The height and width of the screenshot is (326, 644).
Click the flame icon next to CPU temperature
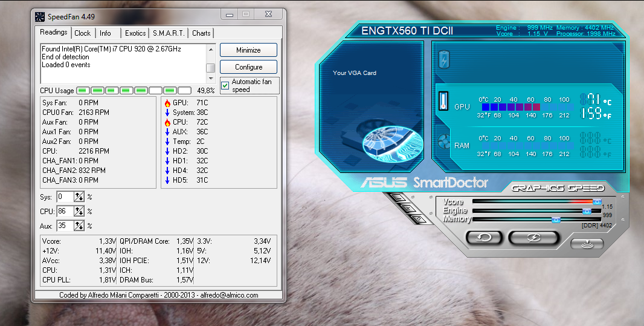pyautogui.click(x=167, y=122)
